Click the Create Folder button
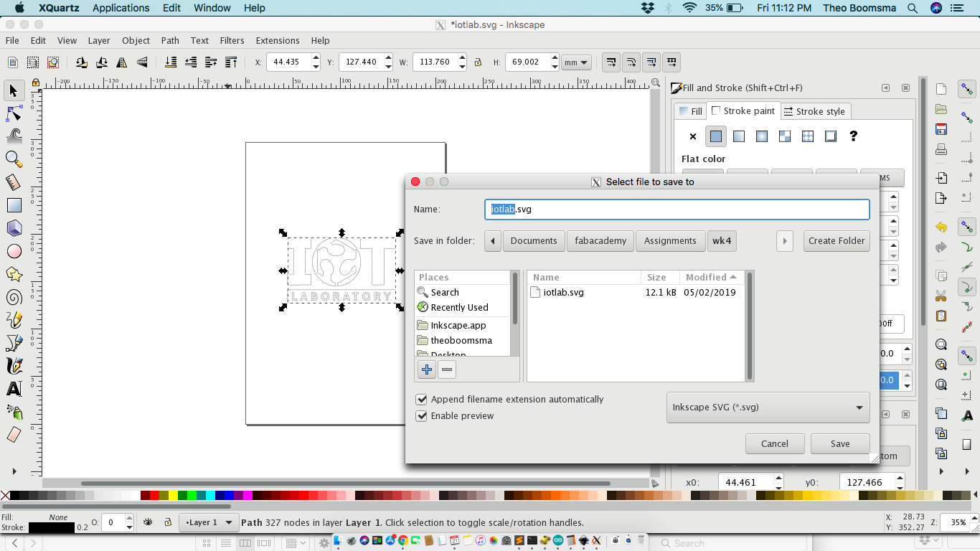 [837, 240]
